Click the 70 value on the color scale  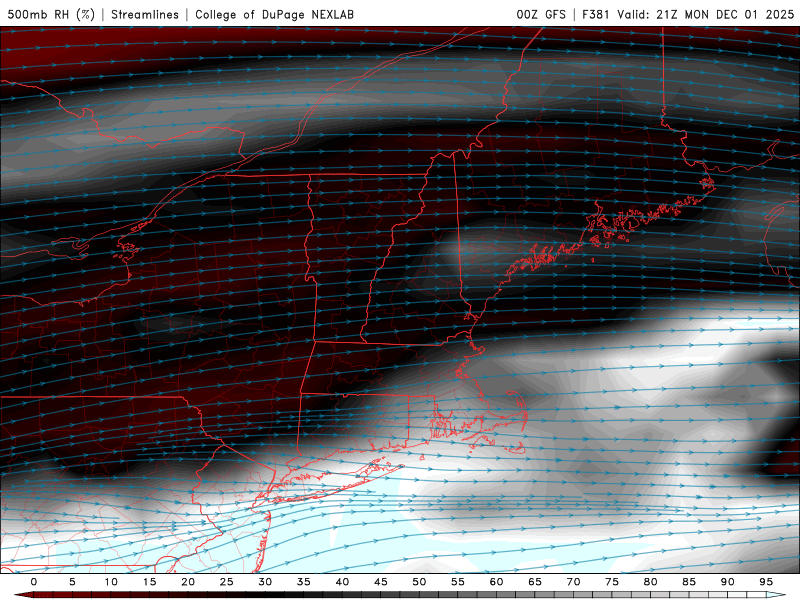(x=573, y=582)
